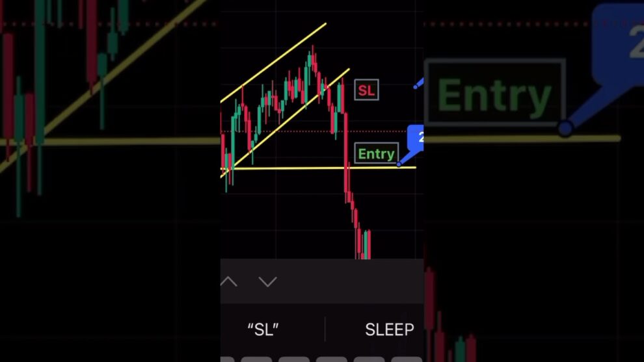
Task: Select the yellow horizontal support line
Action: click(318, 168)
